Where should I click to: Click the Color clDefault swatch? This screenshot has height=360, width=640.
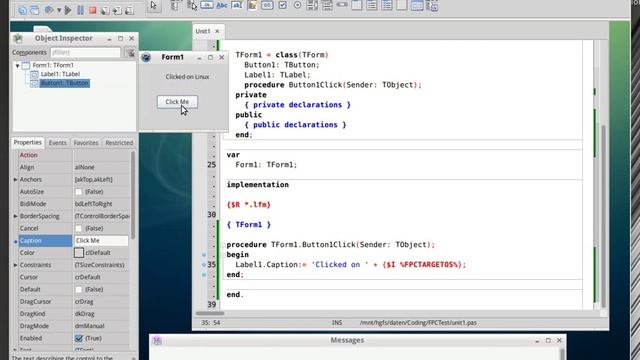tap(79, 253)
